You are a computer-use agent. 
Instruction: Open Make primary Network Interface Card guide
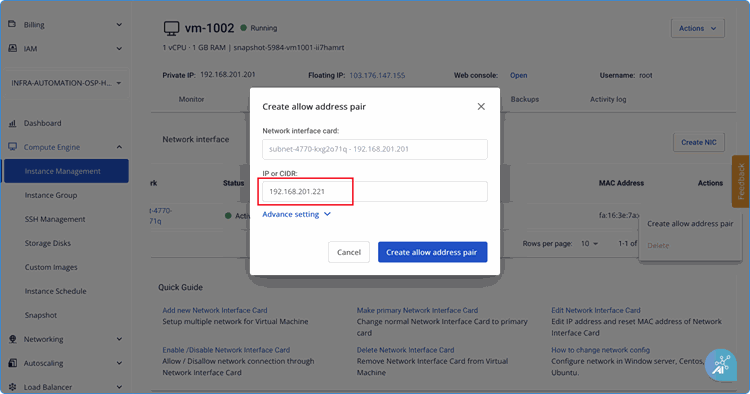[417, 310]
